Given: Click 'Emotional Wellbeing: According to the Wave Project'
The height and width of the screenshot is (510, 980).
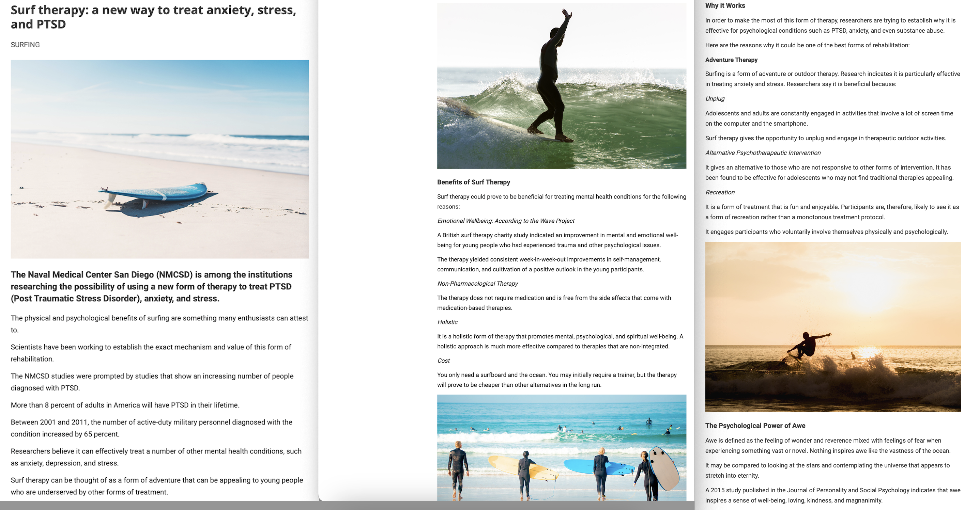Looking at the screenshot, I should point(506,221).
